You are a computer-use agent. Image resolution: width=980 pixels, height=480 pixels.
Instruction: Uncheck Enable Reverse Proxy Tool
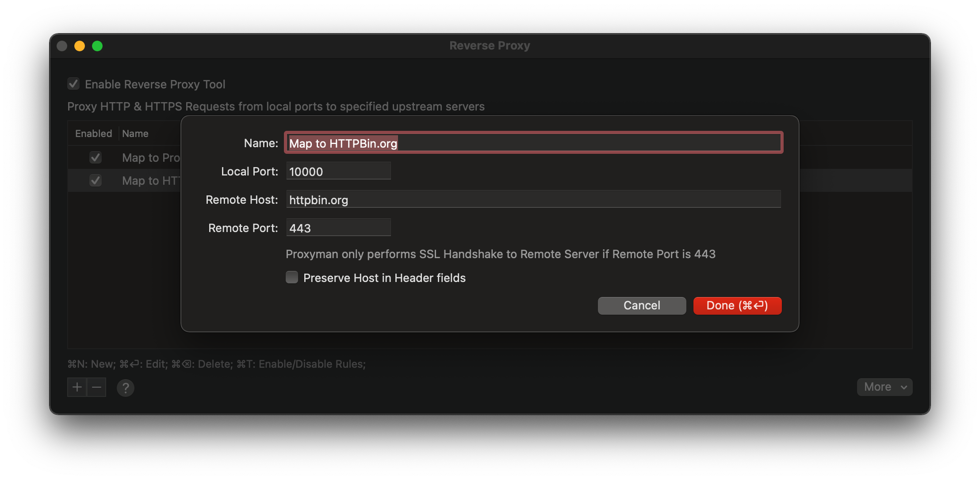tap(73, 83)
